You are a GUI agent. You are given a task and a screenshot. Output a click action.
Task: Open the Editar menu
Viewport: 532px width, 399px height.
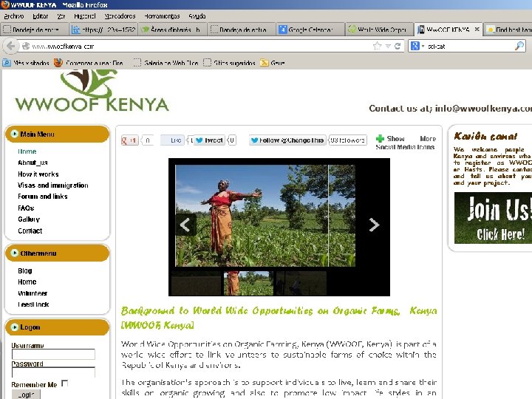(x=41, y=16)
